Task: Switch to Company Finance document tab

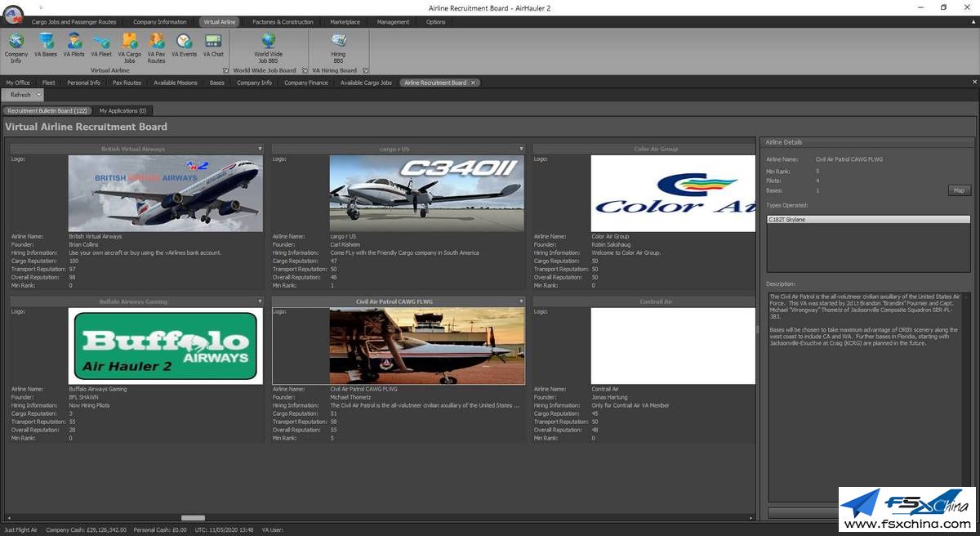Action: pos(306,83)
